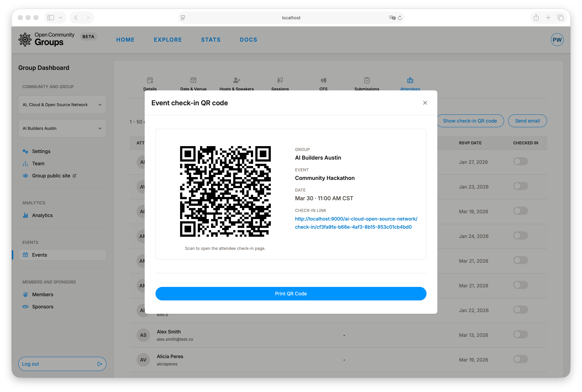The height and width of the screenshot is (392, 582).
Task: Click the 'Community Hackathon' event name
Action: pos(325,178)
